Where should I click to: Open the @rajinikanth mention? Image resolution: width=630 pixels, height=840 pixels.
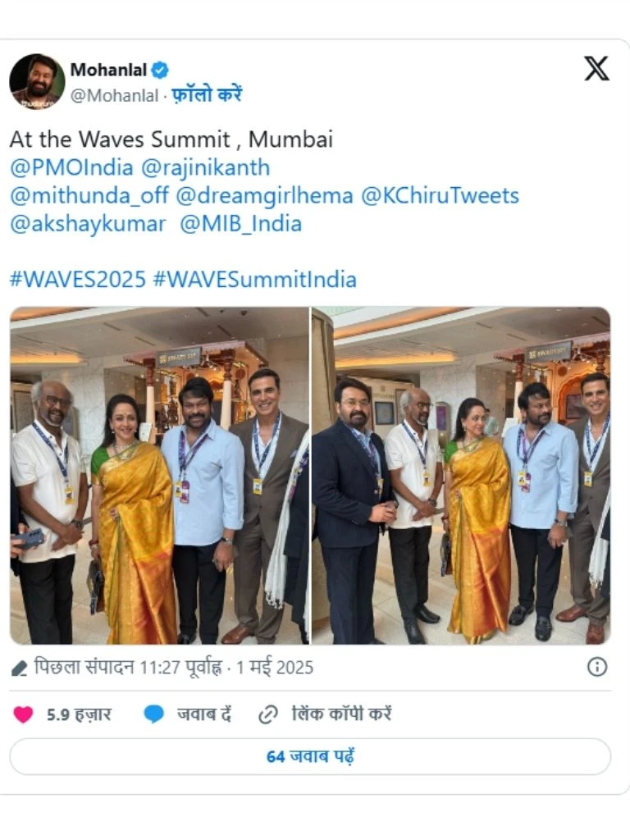205,167
